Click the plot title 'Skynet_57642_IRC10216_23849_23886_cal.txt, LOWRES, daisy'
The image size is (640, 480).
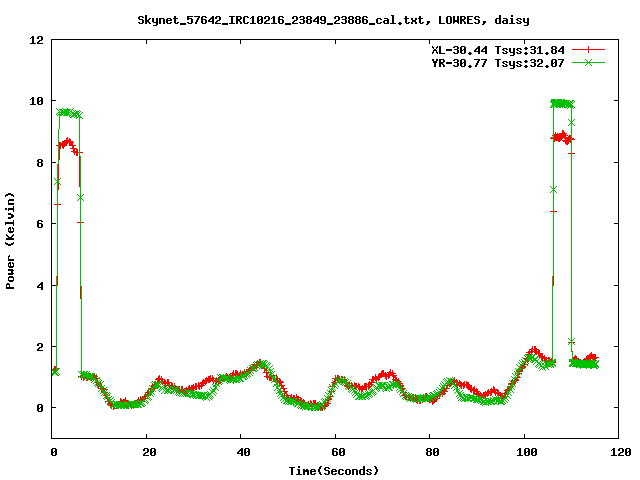point(333,20)
